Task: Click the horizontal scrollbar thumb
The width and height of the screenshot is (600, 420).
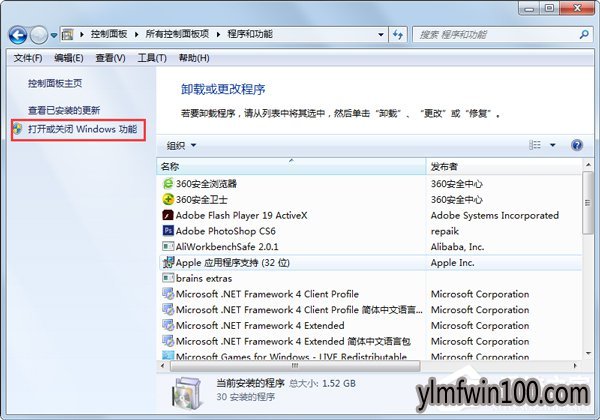Action: tap(295, 366)
